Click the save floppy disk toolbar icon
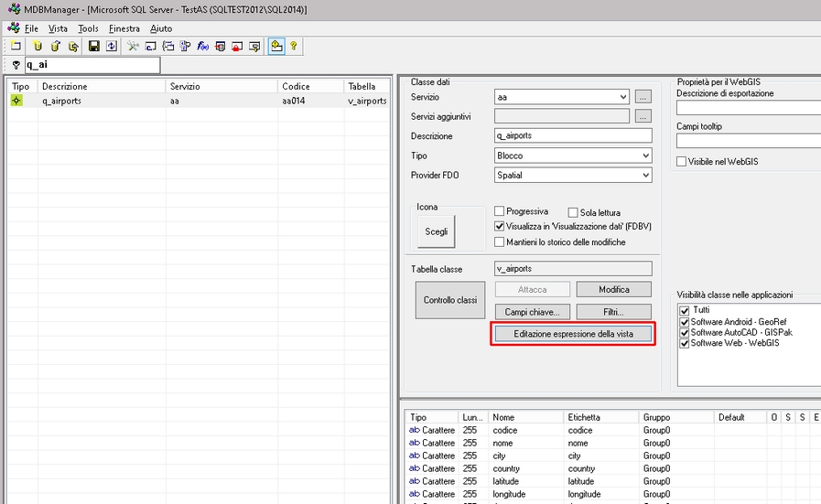 (93, 46)
